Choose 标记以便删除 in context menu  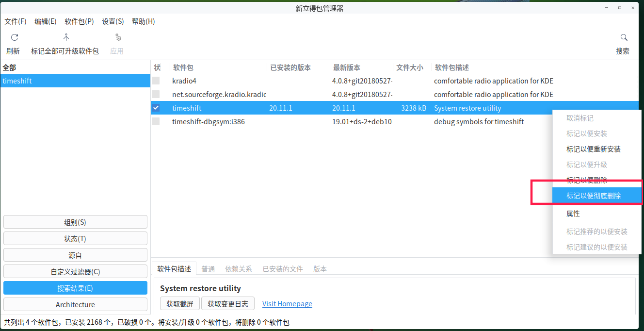pos(597,180)
